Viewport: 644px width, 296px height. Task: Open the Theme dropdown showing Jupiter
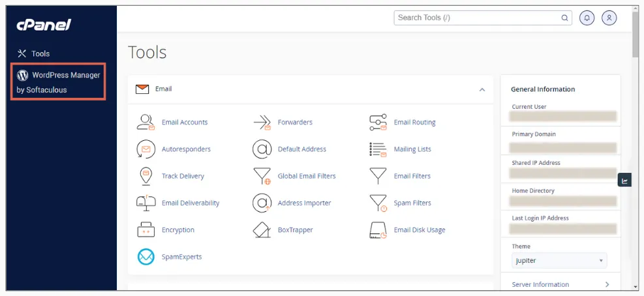pyautogui.click(x=559, y=261)
